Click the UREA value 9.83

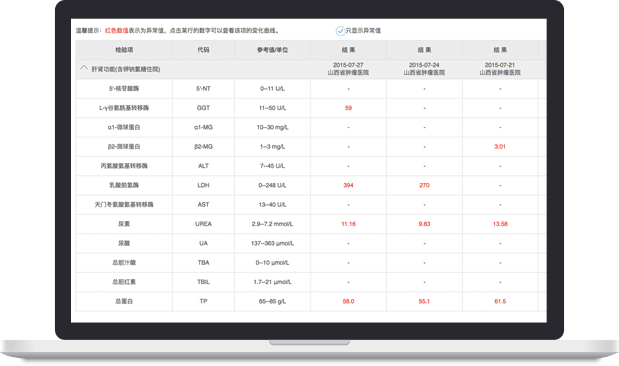coord(424,224)
